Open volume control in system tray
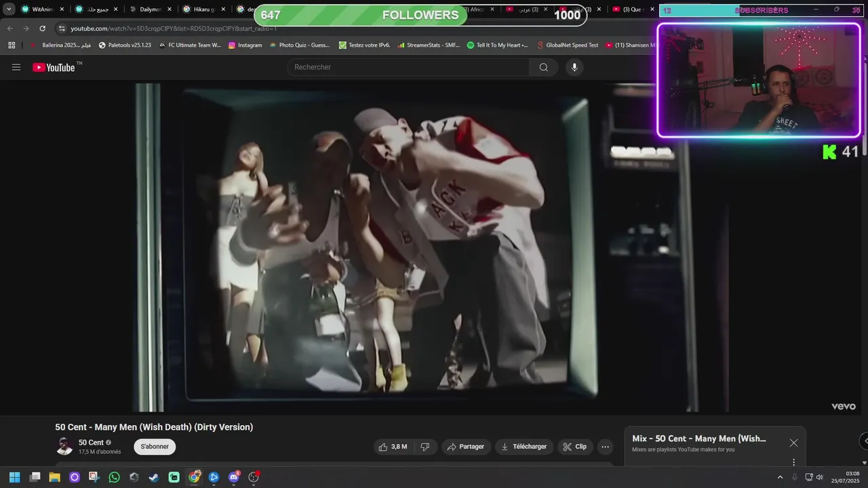 point(820,477)
